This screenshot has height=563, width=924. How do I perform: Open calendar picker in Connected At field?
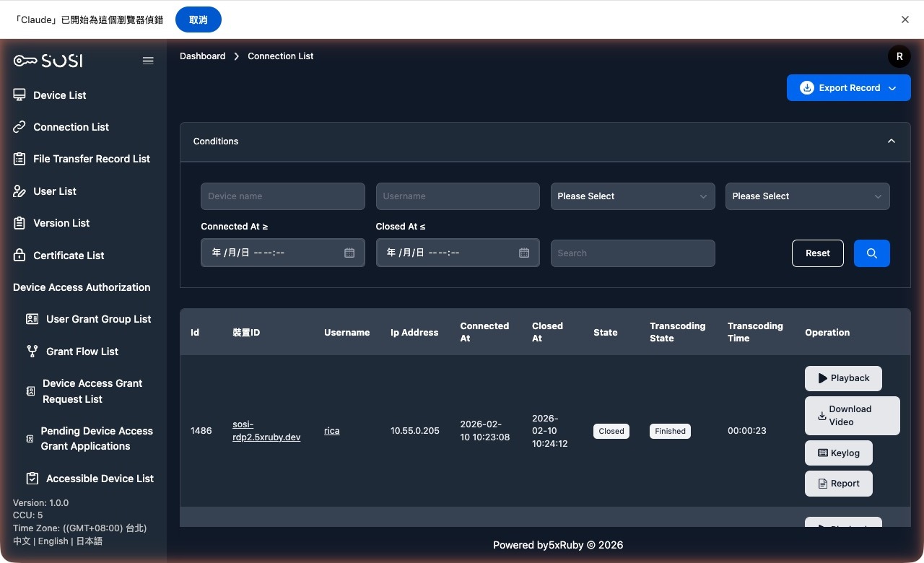(349, 253)
